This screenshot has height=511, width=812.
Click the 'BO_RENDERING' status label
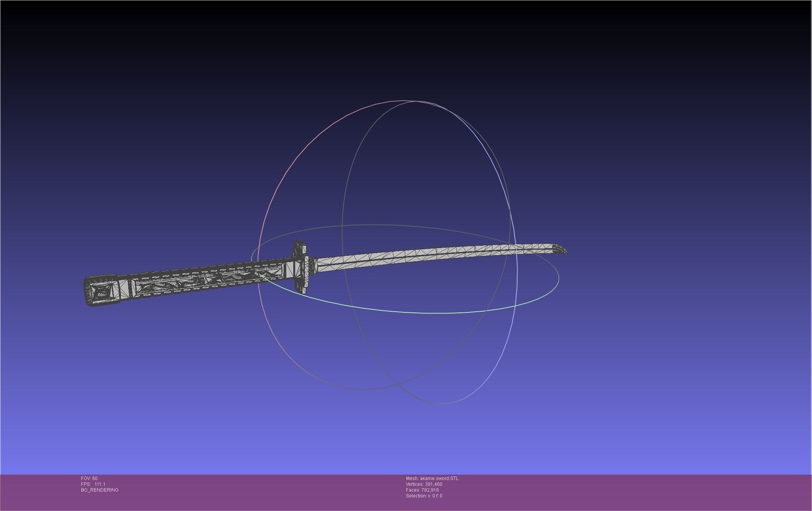100,490
